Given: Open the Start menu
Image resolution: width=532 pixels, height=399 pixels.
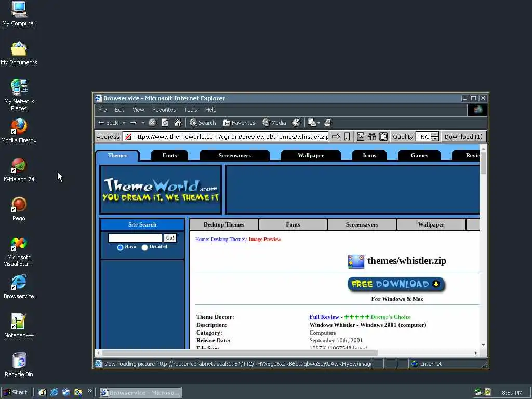Looking at the screenshot, I should pyautogui.click(x=16, y=393).
